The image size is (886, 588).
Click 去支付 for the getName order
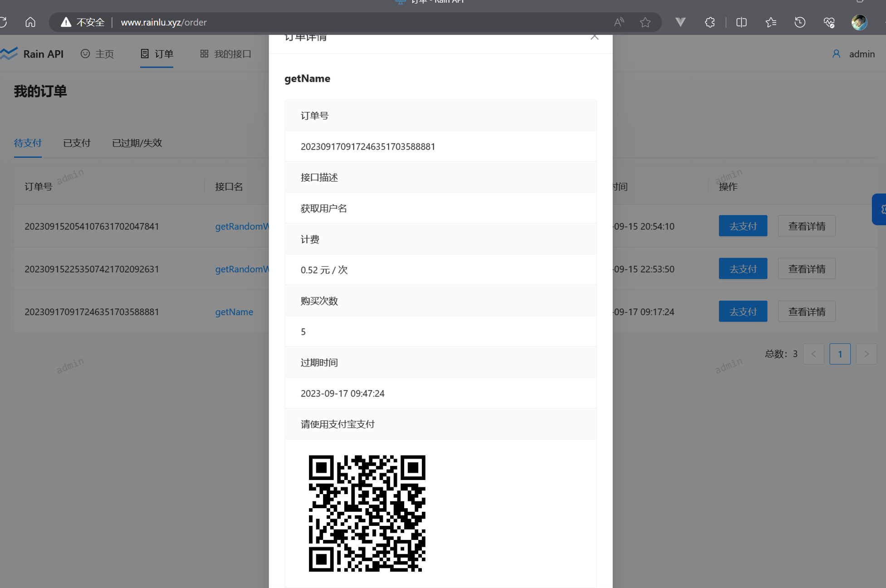(x=743, y=311)
